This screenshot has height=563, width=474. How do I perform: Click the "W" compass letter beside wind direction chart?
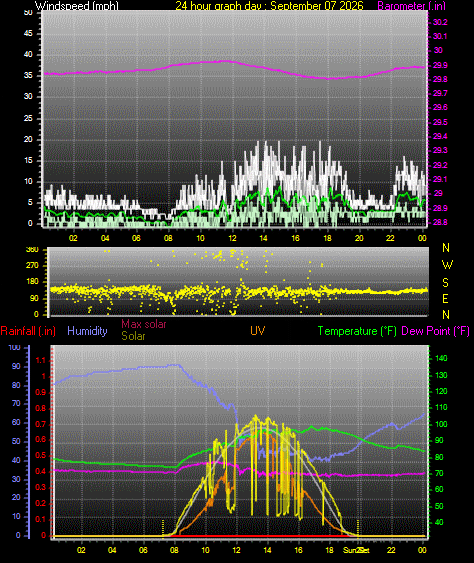447,265
